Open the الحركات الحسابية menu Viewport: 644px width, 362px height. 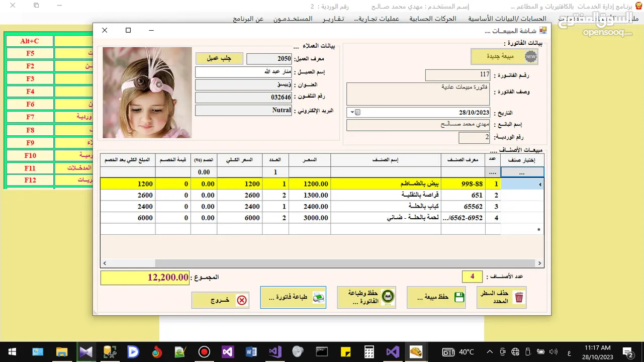433,19
